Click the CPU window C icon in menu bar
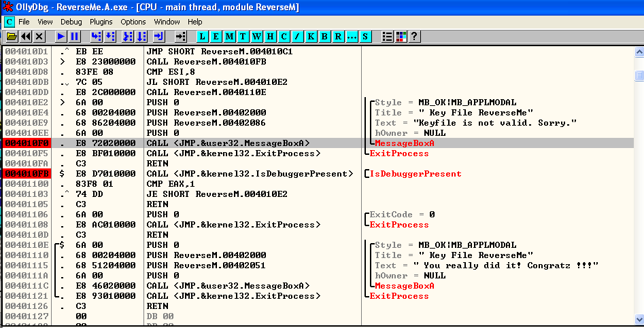 [x=9, y=22]
